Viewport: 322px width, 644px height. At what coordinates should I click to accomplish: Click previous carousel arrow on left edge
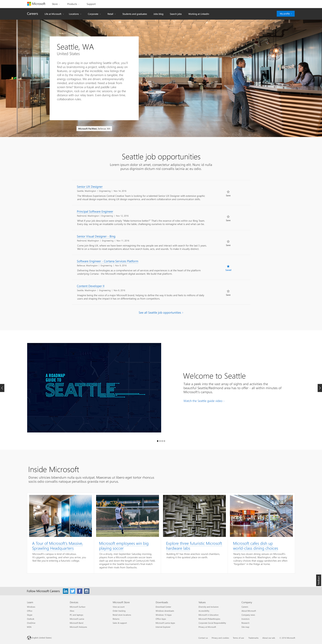point(2,388)
